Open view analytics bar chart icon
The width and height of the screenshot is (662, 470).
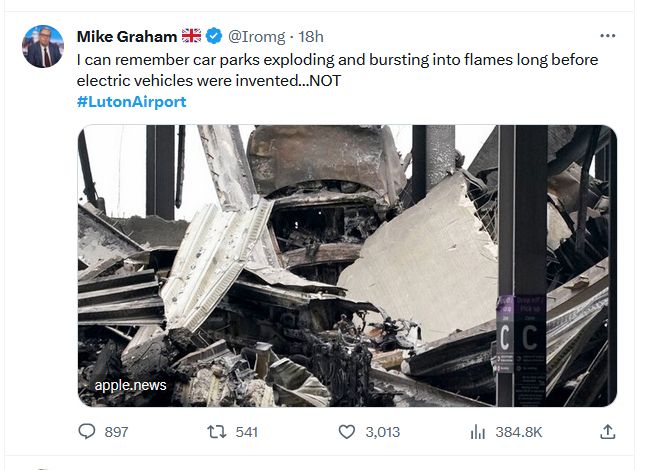point(478,432)
